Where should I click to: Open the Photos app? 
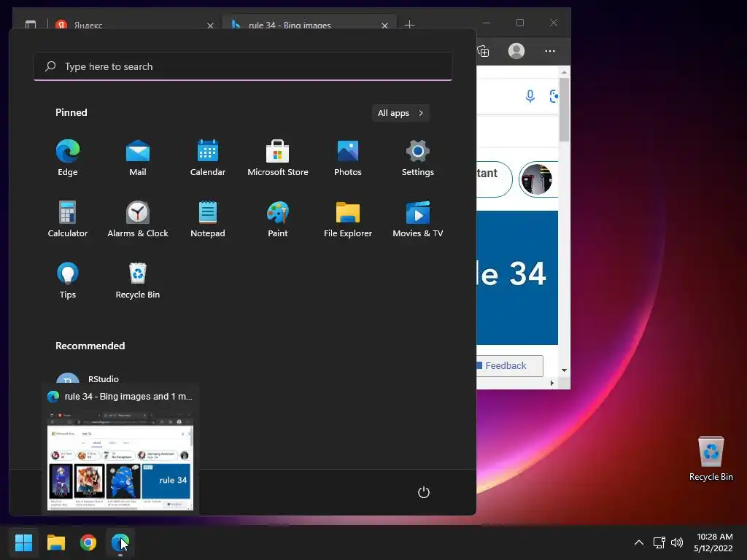pos(348,158)
